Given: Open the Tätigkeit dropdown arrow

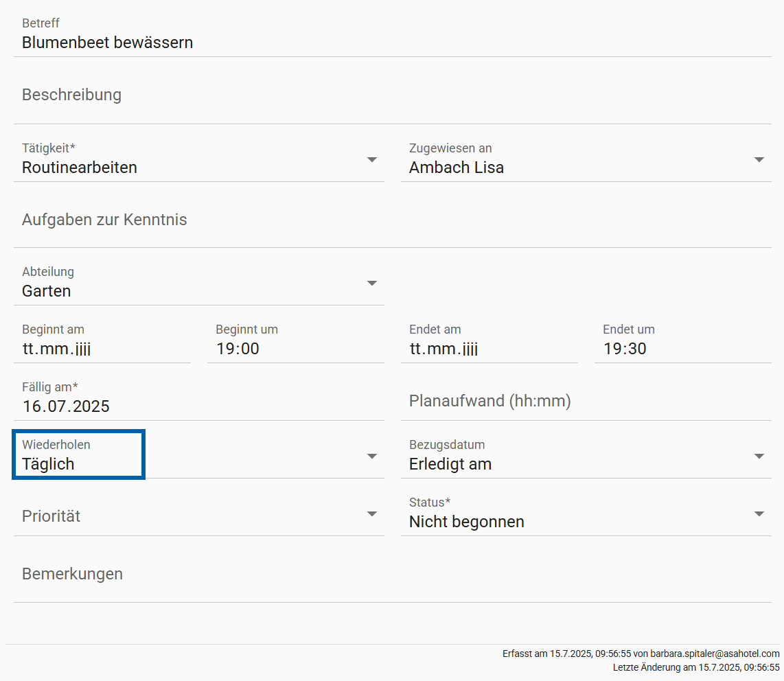Looking at the screenshot, I should pyautogui.click(x=372, y=159).
